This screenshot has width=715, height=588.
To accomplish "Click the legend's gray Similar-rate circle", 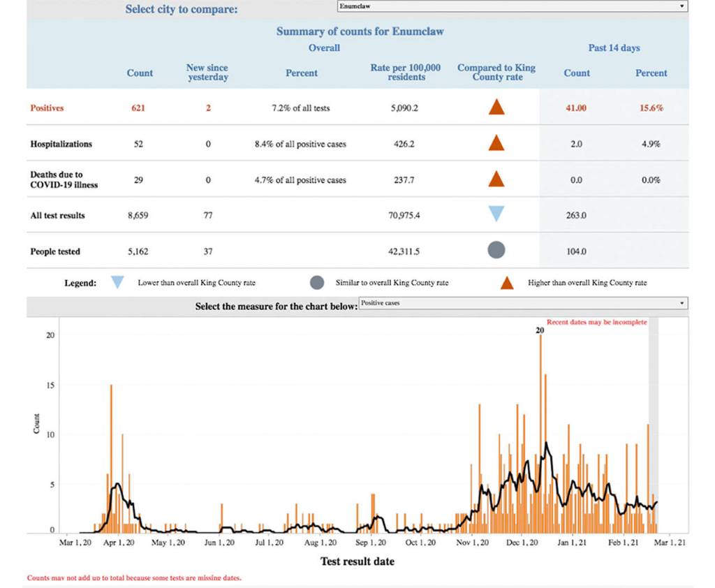I will point(317,283).
